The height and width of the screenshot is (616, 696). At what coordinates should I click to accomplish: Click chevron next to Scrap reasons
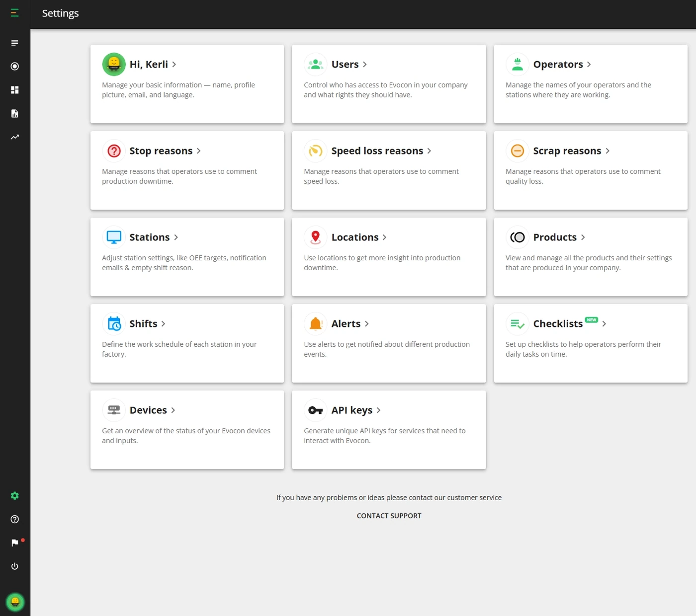[x=608, y=151]
